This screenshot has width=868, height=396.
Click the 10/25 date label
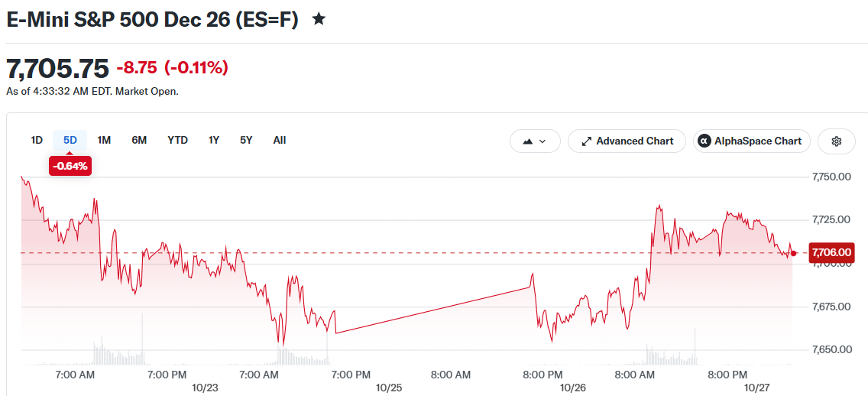(x=389, y=387)
